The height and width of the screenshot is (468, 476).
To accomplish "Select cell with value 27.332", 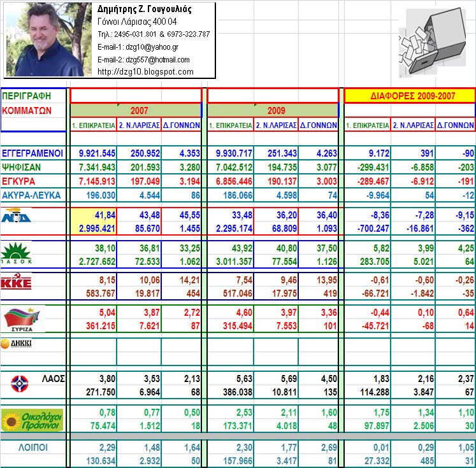I will [368, 461].
